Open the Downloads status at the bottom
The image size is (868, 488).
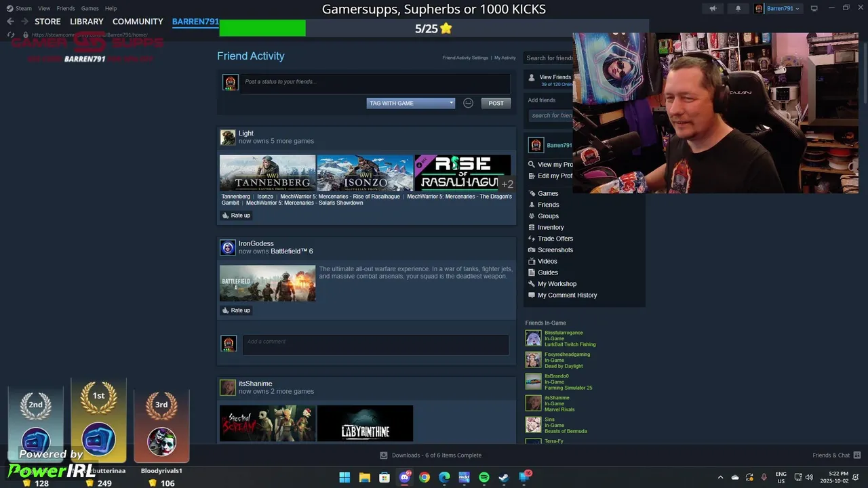pos(430,455)
